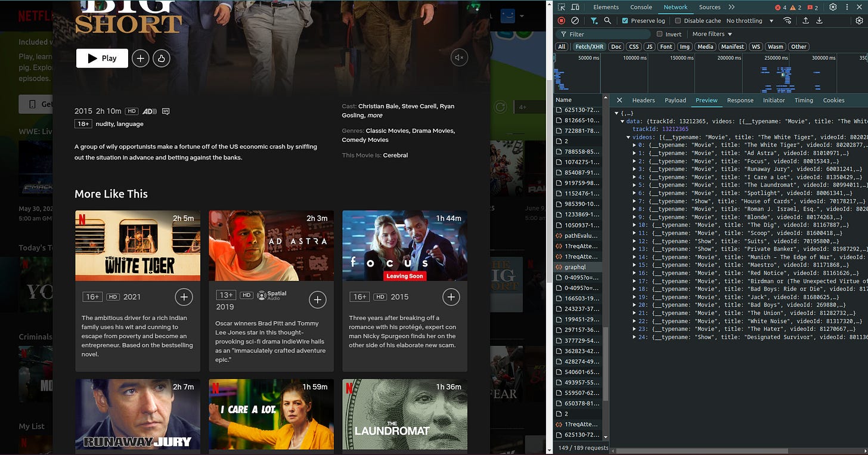Click the red errors count badge

pyautogui.click(x=780, y=7)
